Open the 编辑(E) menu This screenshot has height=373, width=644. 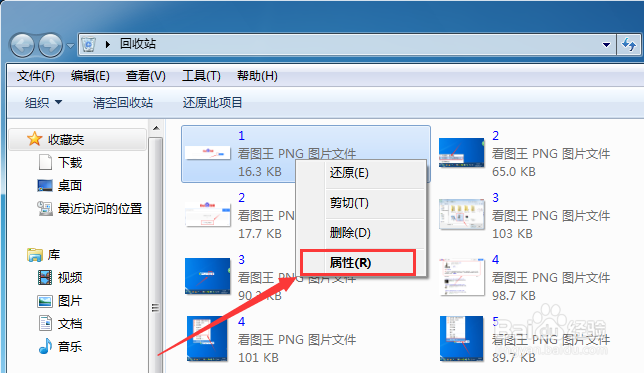pos(90,76)
